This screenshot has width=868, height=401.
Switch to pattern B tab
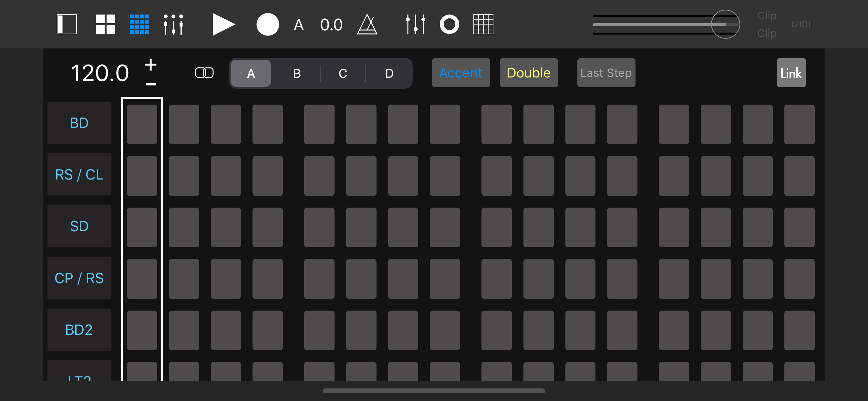point(296,73)
